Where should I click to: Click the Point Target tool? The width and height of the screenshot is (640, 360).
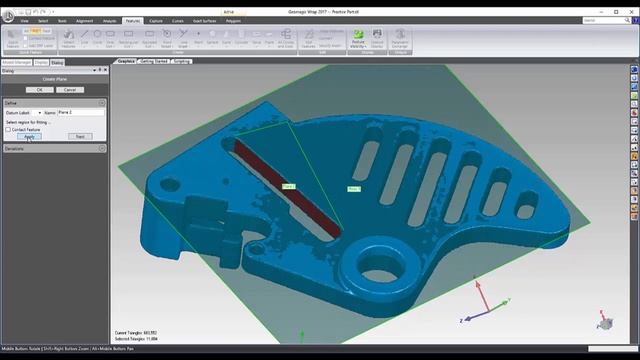[x=167, y=39]
